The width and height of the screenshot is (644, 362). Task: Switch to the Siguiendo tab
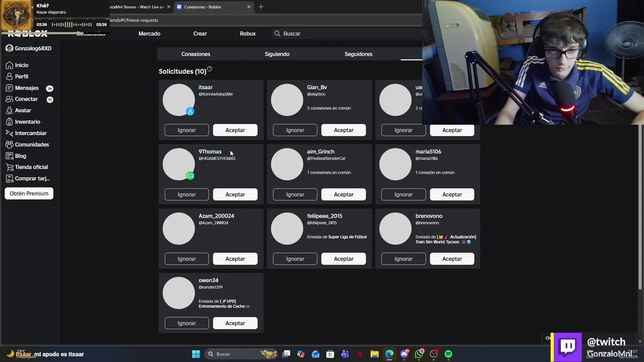(x=277, y=54)
